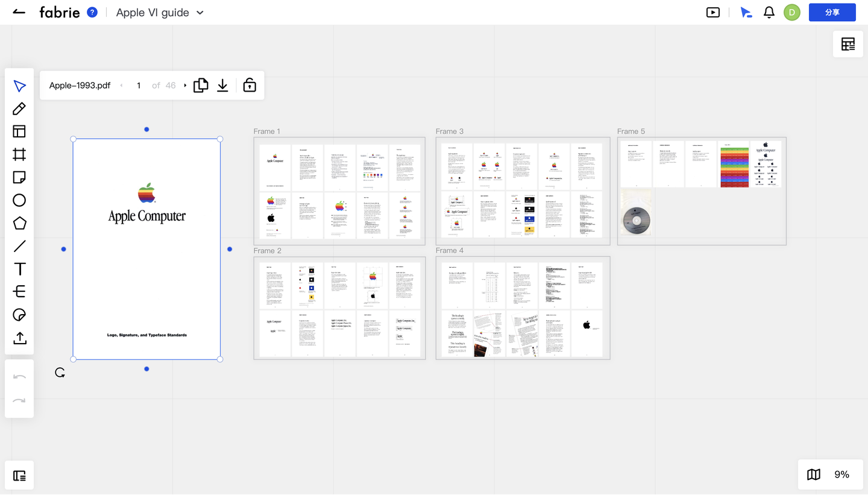
Task: Click the first cover thumbnail in Frame 1
Action: [275, 167]
